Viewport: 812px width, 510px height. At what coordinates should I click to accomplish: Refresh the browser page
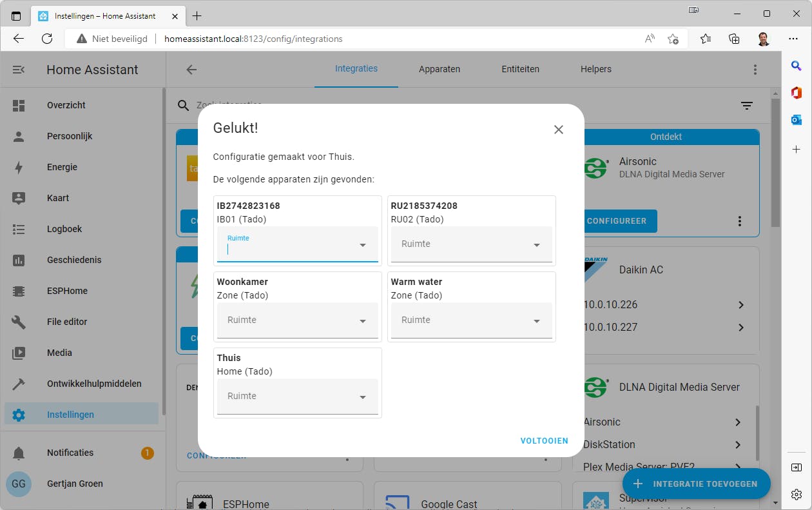point(47,39)
